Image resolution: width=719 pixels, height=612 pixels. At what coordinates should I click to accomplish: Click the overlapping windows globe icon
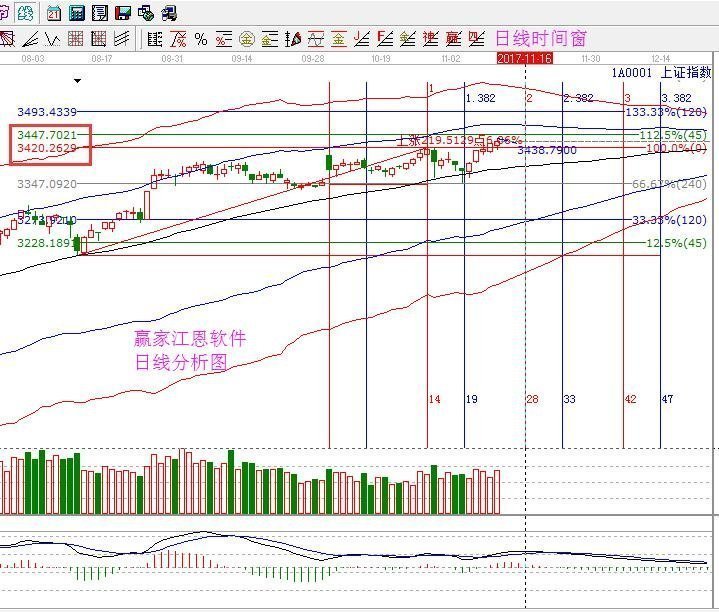(x=146, y=13)
